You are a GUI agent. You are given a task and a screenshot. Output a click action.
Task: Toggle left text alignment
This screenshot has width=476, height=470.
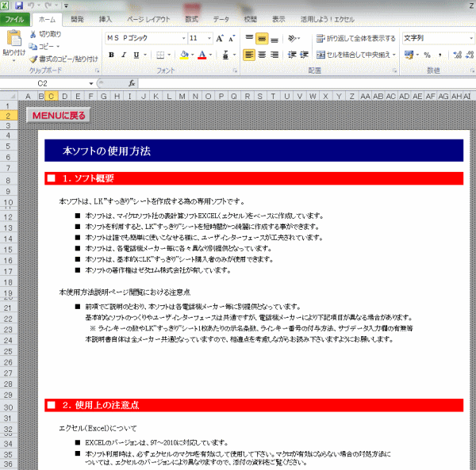tap(249, 55)
